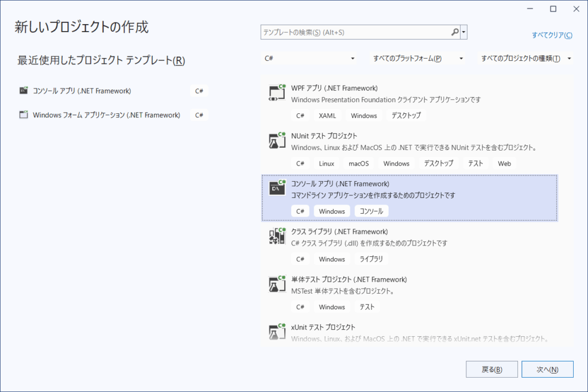Image resolution: width=588 pixels, height=392 pixels.
Task: Click the デスクトップ tag under WPF アプリ
Action: pos(406,116)
